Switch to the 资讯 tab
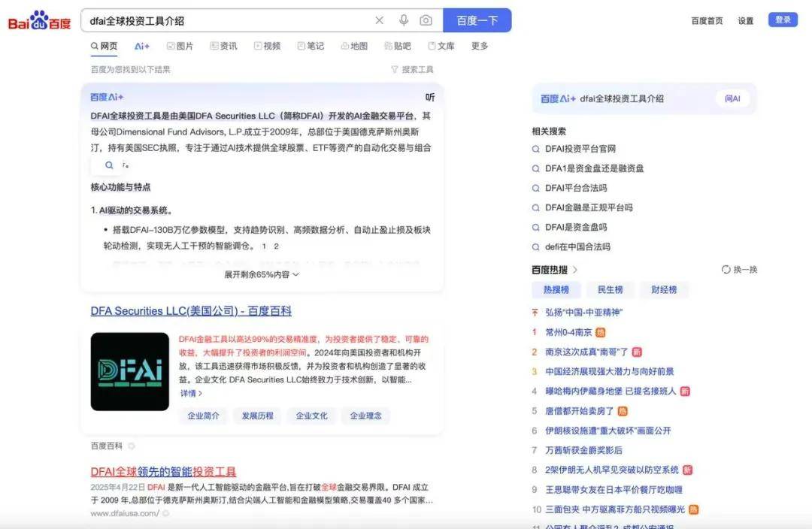 coord(224,46)
